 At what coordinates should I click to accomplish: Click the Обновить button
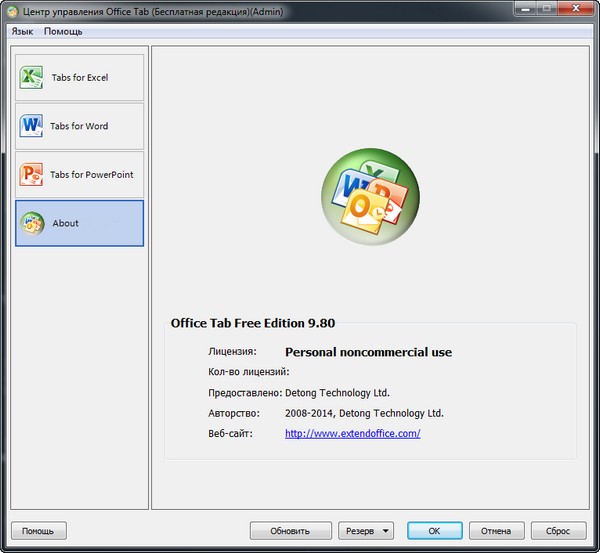(x=290, y=531)
